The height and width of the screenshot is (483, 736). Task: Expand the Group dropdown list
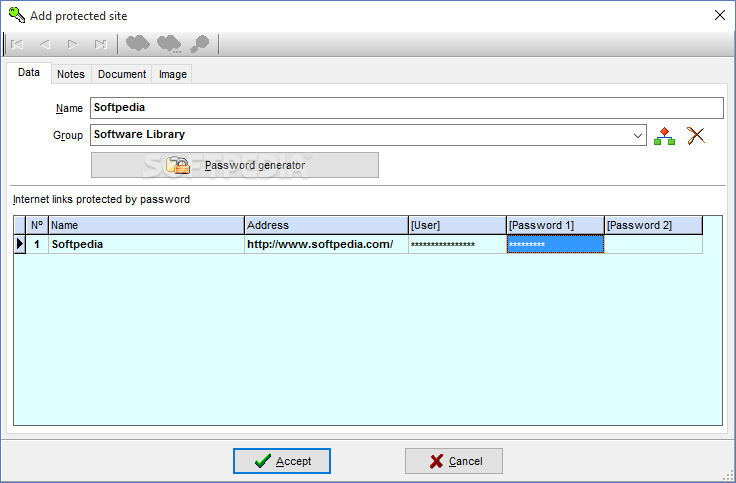tap(637, 136)
